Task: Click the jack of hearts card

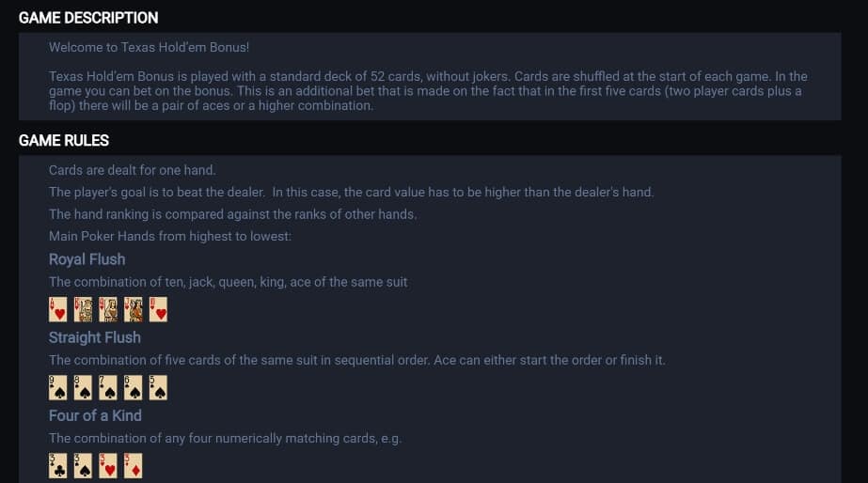Action: tap(133, 310)
